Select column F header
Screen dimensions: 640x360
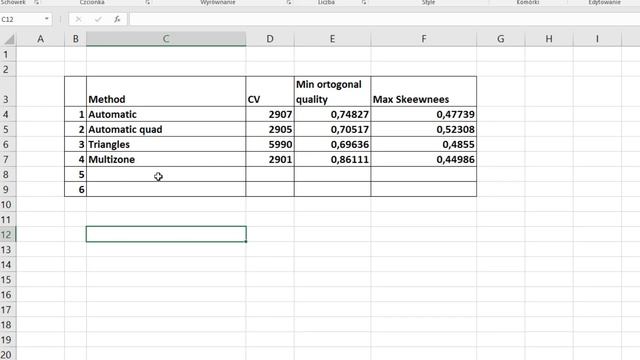(424, 39)
